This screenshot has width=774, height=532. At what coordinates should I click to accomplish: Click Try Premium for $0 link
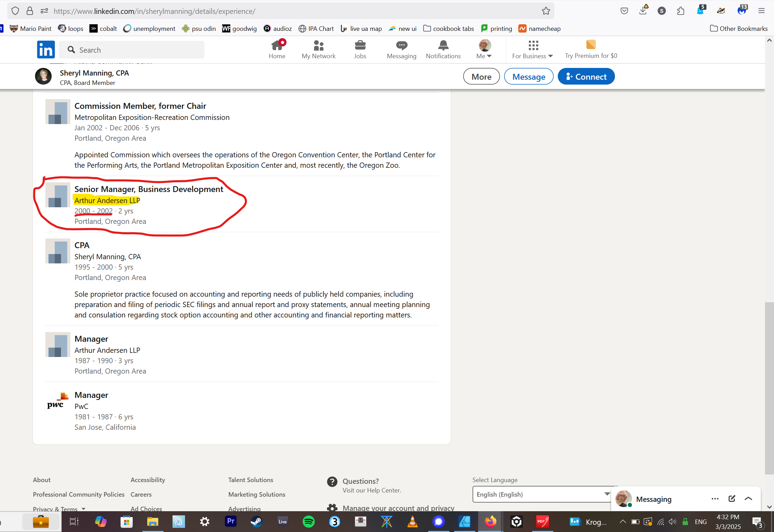pyautogui.click(x=591, y=50)
